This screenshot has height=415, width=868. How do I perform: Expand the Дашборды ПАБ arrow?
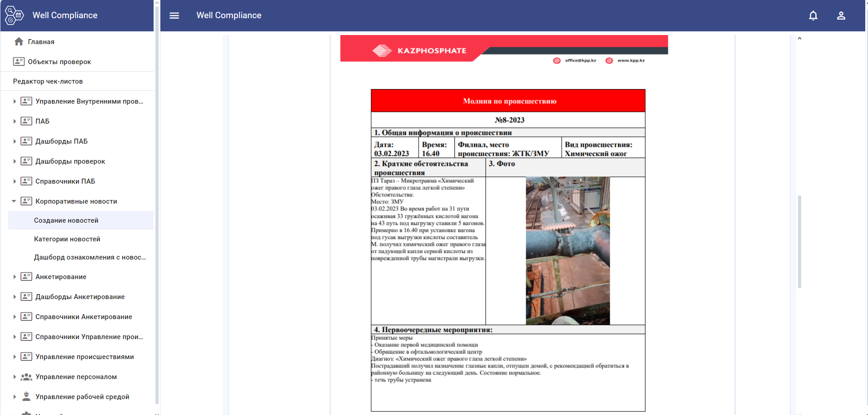[15, 141]
